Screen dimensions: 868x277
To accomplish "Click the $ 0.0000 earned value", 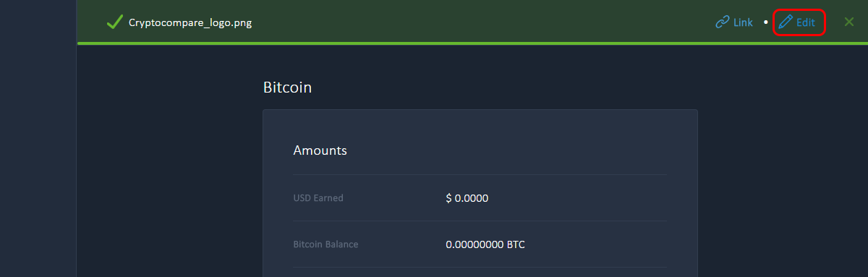I will coord(467,198).
